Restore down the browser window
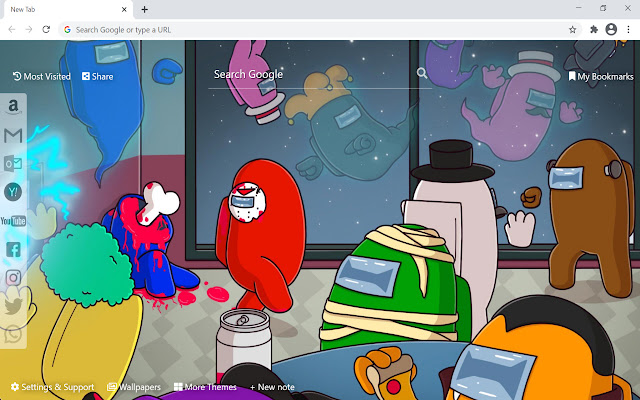 click(x=603, y=8)
